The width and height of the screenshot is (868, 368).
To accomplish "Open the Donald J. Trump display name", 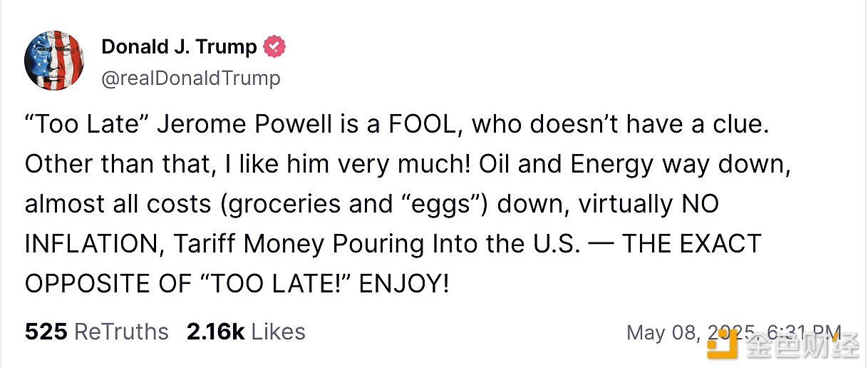I will click(x=179, y=47).
